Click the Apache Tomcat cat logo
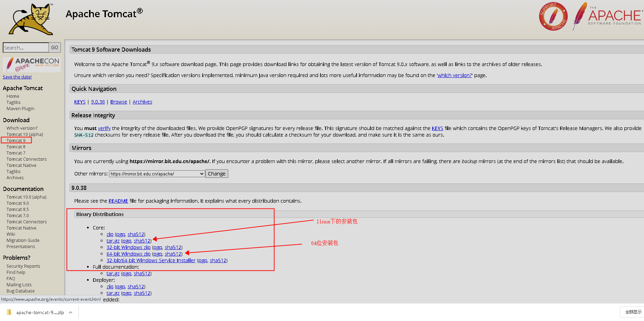Image resolution: width=644 pixels, height=321 pixels. [x=31, y=19]
